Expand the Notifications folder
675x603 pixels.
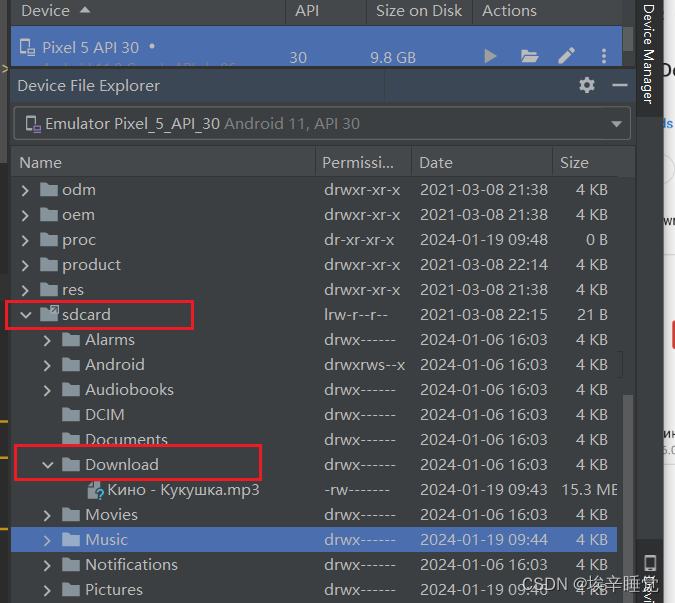[x=47, y=565]
